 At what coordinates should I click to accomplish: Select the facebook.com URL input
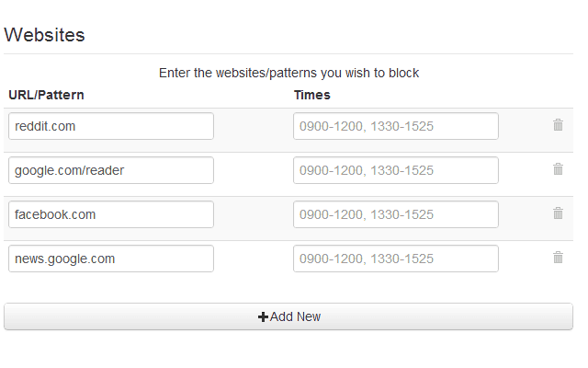click(x=111, y=214)
